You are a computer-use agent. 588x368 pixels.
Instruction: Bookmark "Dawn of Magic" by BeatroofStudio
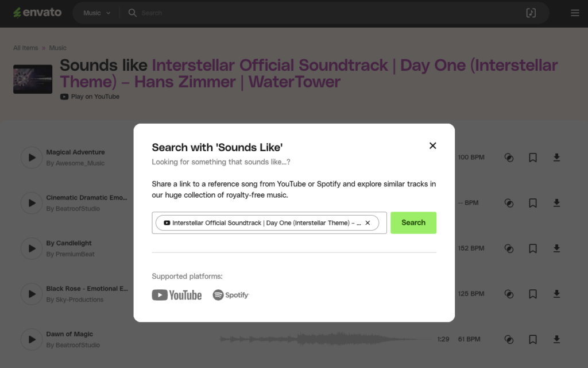pos(532,339)
